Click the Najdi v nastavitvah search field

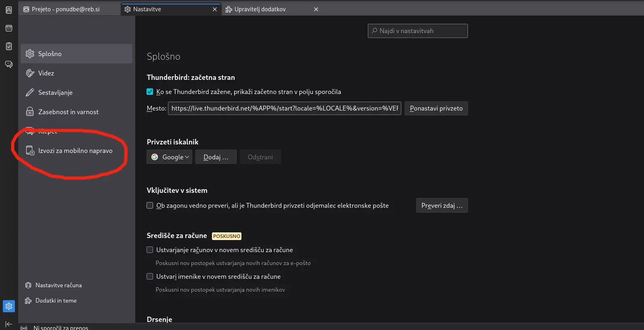coord(418,31)
